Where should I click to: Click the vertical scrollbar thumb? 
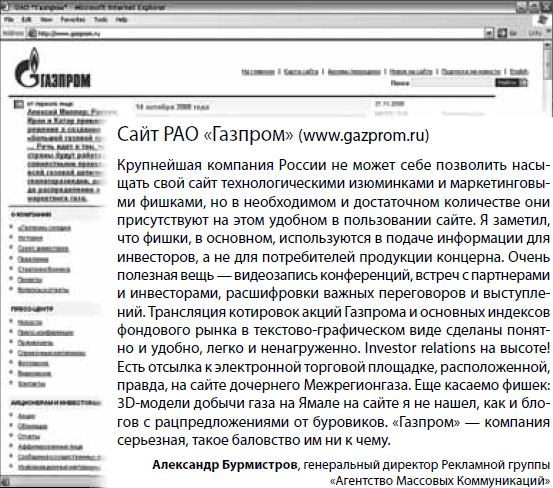tap(548, 65)
